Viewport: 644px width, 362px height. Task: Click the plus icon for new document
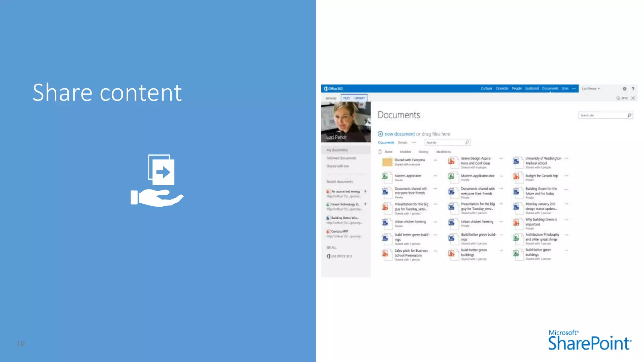(380, 134)
